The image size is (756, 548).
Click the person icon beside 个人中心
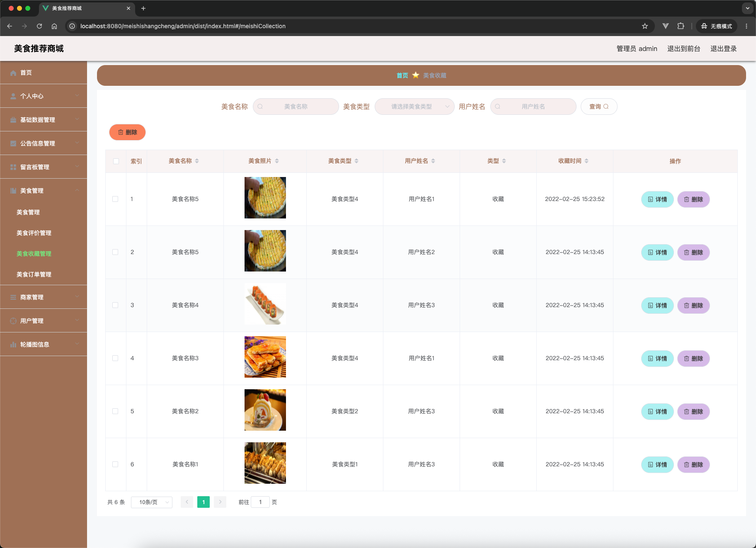pyautogui.click(x=13, y=96)
